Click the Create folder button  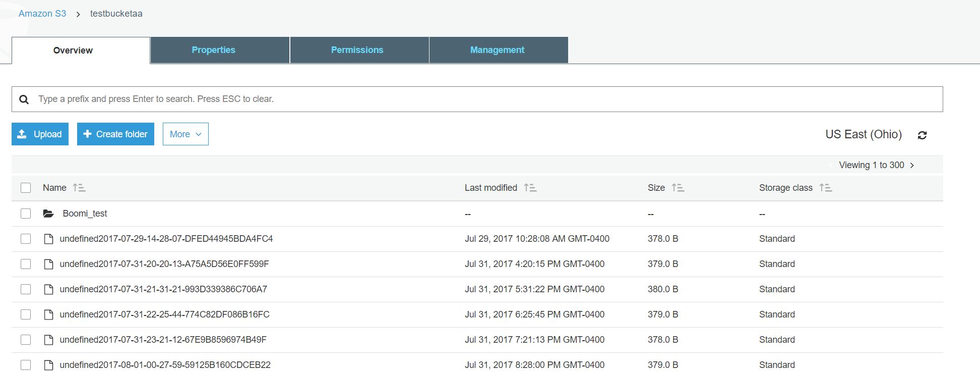(x=115, y=134)
